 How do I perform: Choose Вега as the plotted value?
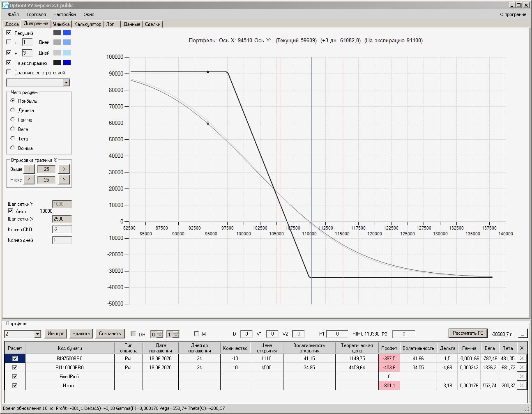13,129
